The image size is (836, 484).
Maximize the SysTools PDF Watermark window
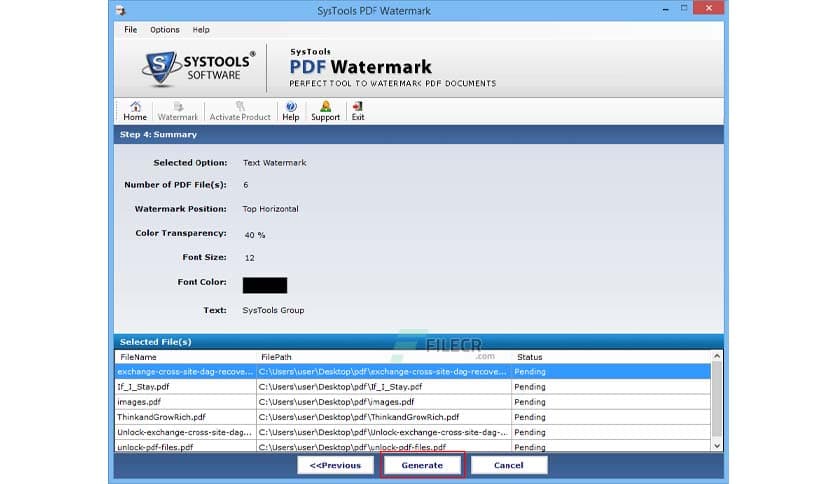pos(684,8)
